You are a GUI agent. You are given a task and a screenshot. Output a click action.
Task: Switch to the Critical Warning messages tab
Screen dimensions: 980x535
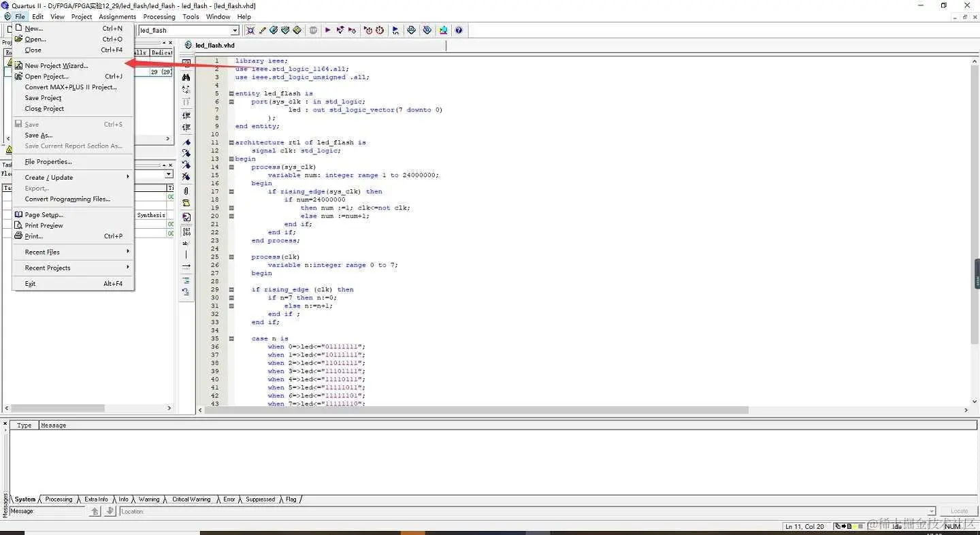(191, 500)
